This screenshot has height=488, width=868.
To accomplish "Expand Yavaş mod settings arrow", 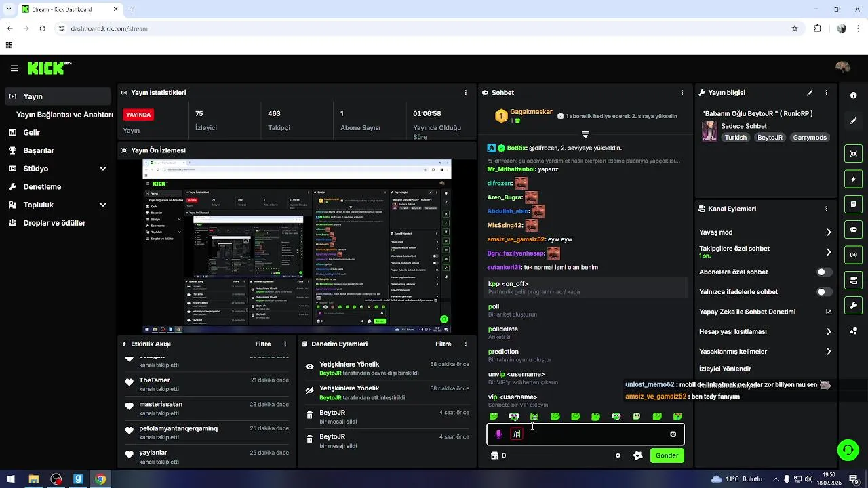I will coord(828,232).
